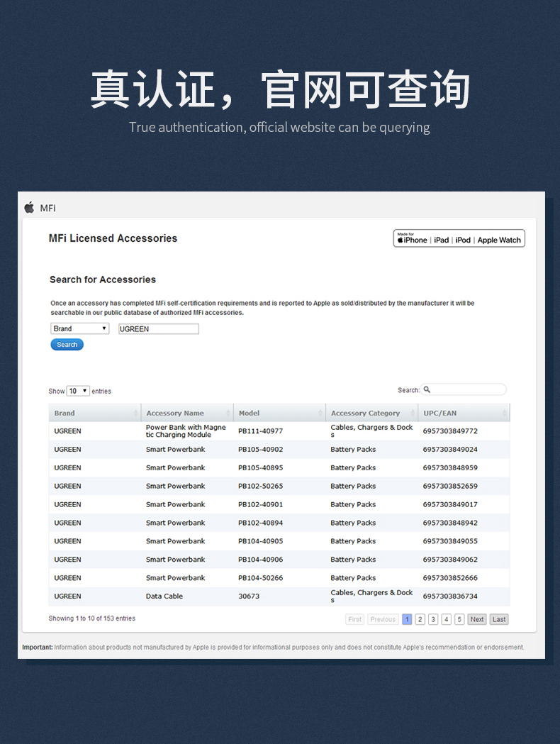This screenshot has height=744, width=560.
Task: Click 'Cables, Chargers & Docks' for model 30673
Action: [x=371, y=596]
